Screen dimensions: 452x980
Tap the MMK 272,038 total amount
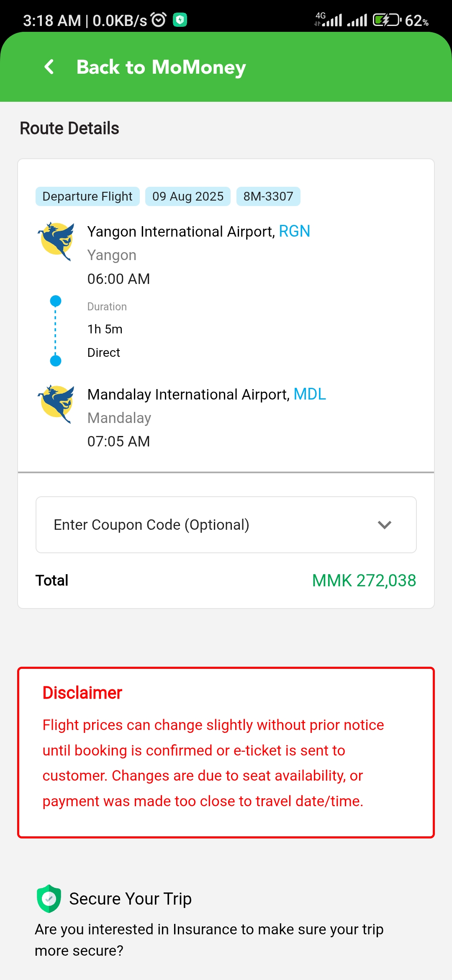click(x=364, y=580)
